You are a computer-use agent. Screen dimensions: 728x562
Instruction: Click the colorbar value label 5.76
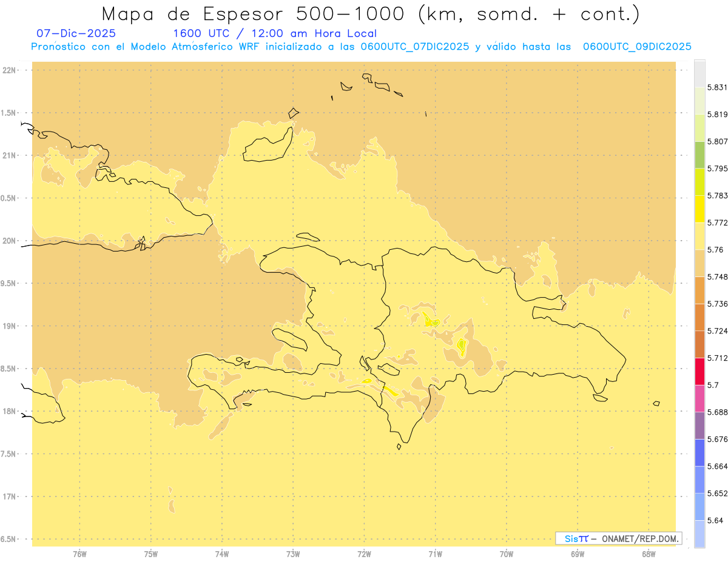pos(715,250)
